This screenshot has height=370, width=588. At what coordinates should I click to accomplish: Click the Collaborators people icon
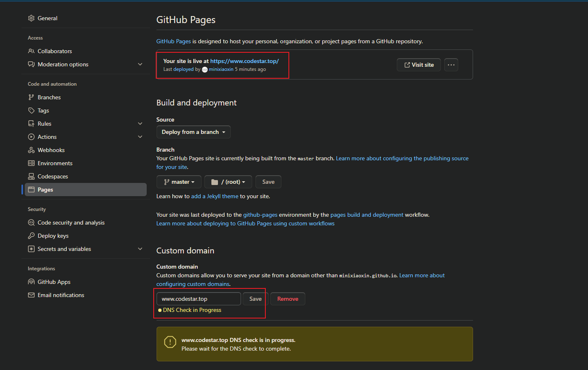coord(31,51)
